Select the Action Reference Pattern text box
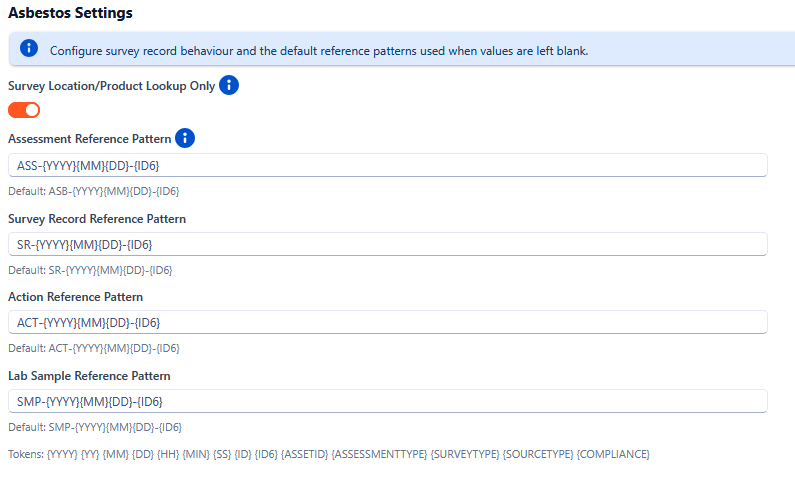Viewport: 795px width, 478px height. [387, 323]
